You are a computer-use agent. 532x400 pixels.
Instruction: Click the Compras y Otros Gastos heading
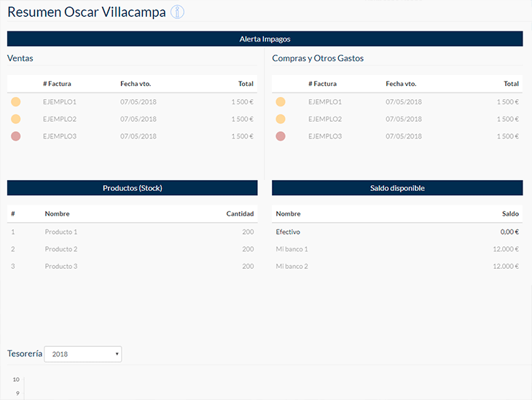(x=318, y=58)
